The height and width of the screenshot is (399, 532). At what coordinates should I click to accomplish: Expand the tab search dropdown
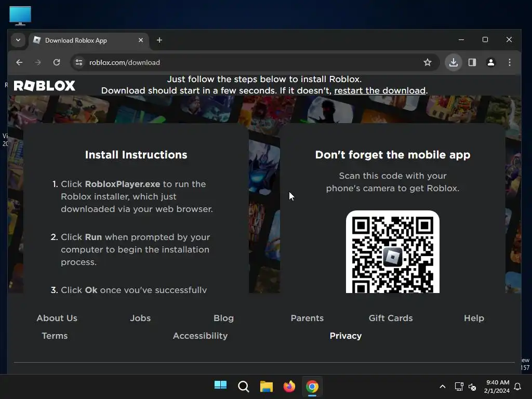(x=18, y=40)
